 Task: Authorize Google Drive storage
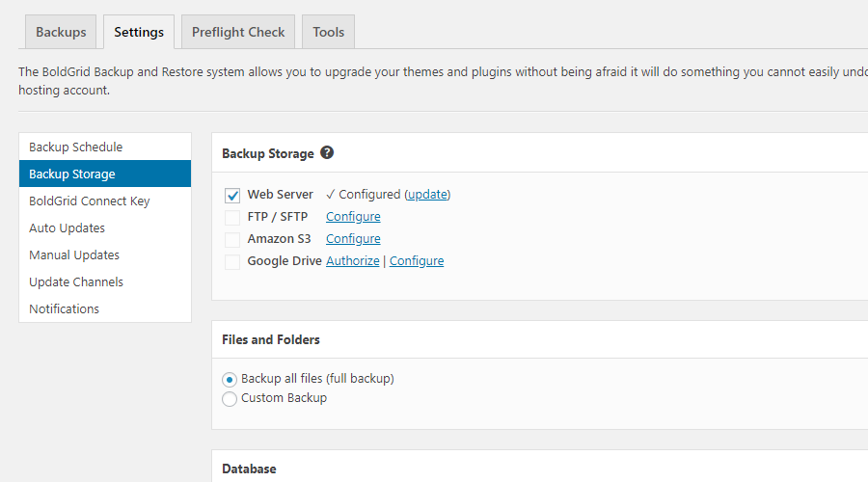click(x=352, y=260)
